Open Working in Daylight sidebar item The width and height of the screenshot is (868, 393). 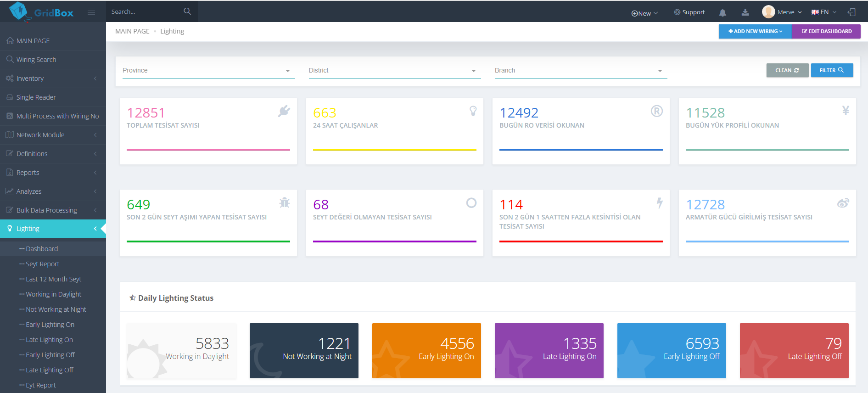click(x=53, y=294)
